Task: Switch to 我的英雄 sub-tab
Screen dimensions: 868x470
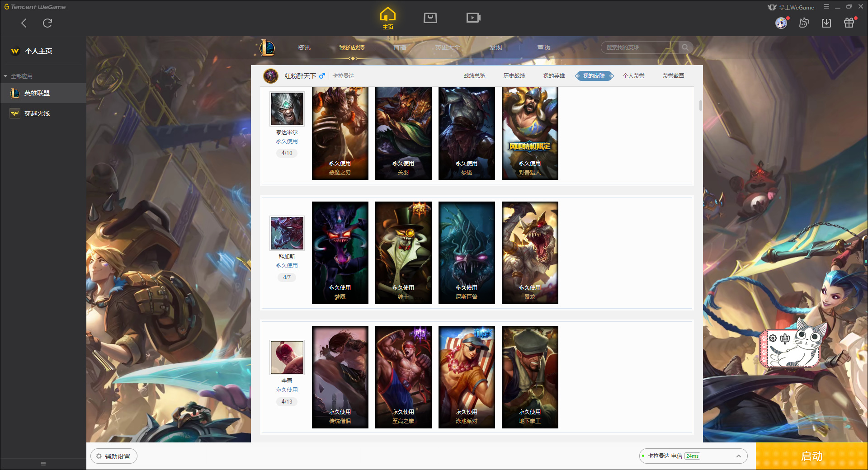Action: tap(554, 76)
